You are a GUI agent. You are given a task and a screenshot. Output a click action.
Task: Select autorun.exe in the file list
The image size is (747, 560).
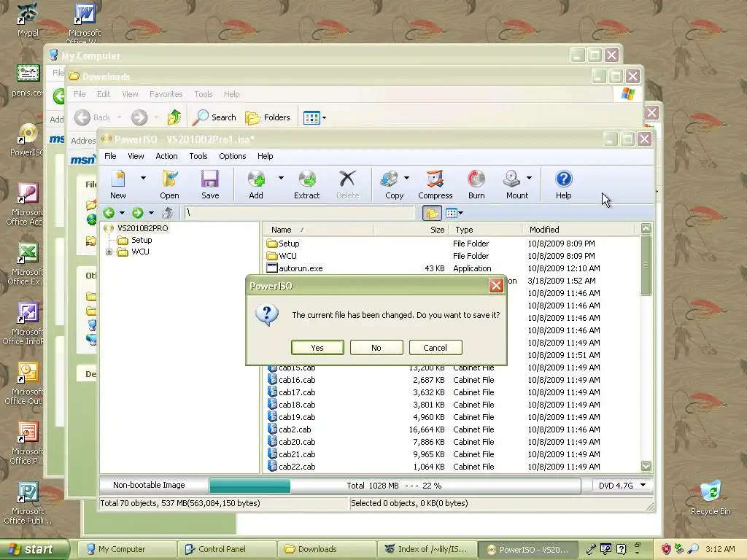[x=301, y=268]
